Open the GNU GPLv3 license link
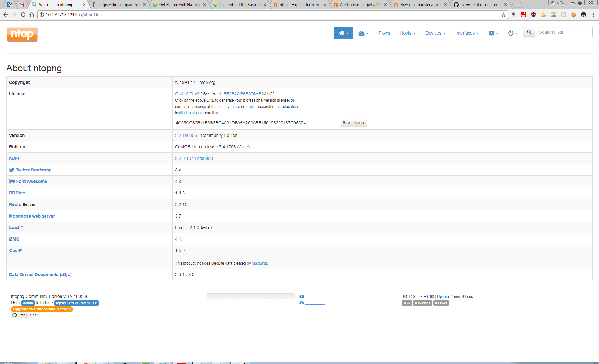 tap(187, 94)
